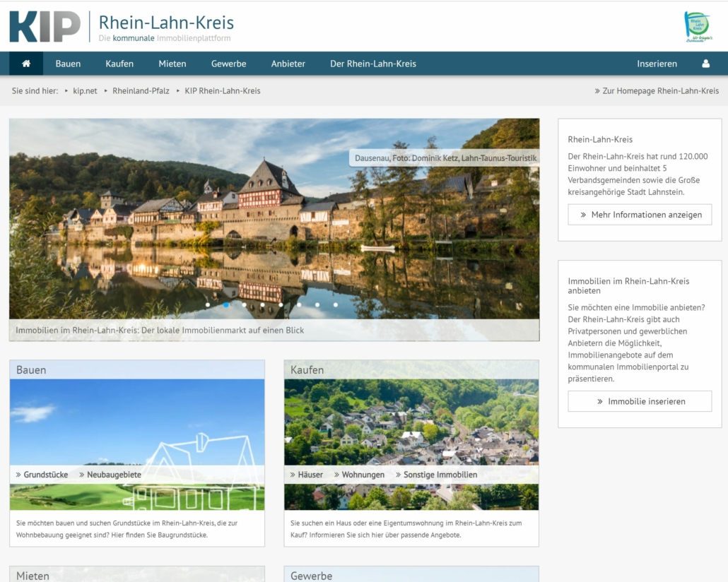The width and height of the screenshot is (728, 582).
Task: Open the Neubaugebiete link
Action: [x=110, y=475]
